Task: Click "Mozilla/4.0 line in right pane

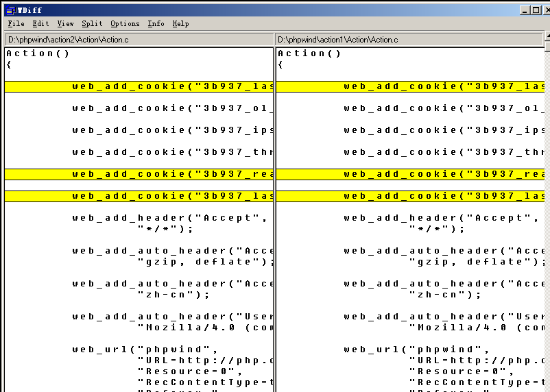Action: (x=477, y=328)
